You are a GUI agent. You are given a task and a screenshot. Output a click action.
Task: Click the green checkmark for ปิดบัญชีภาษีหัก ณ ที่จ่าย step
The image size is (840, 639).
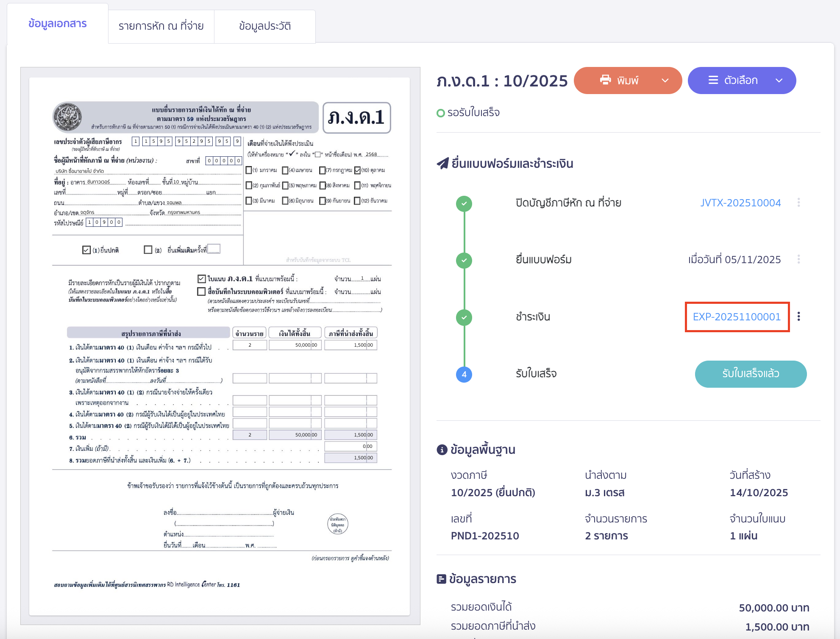[465, 203]
